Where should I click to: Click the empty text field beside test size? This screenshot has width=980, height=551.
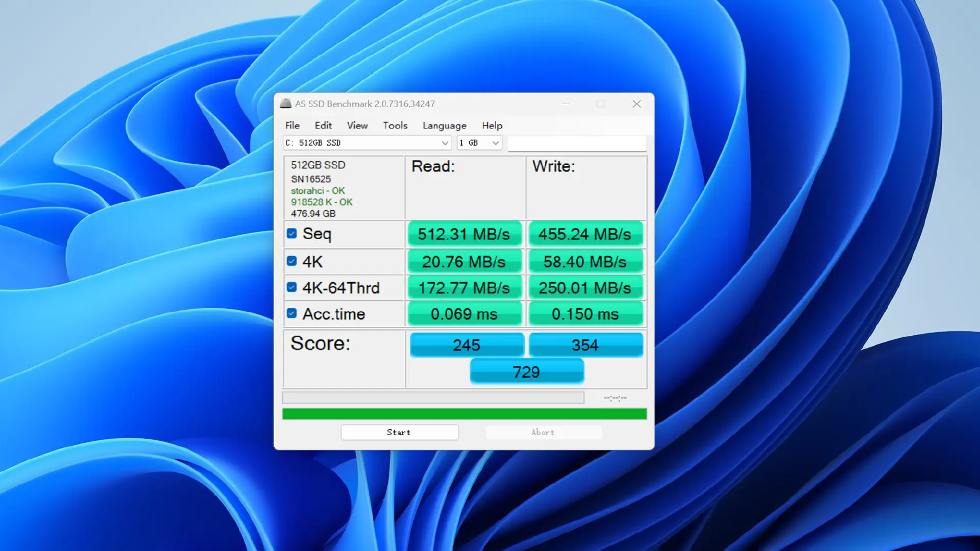click(x=577, y=143)
